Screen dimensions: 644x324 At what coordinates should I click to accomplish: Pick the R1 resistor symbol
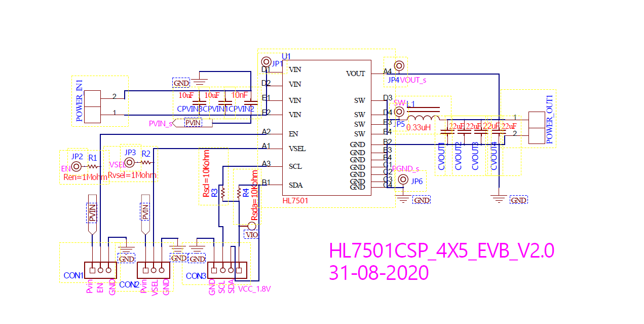(93, 166)
